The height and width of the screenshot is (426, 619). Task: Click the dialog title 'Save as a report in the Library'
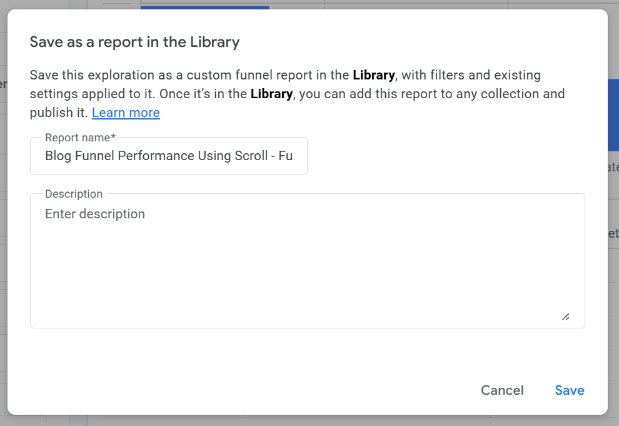pos(135,42)
